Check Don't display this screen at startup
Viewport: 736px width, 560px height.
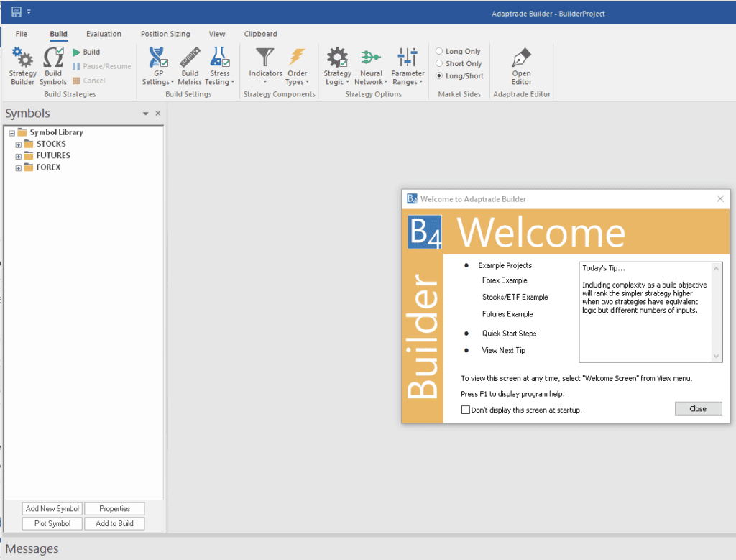(466, 410)
